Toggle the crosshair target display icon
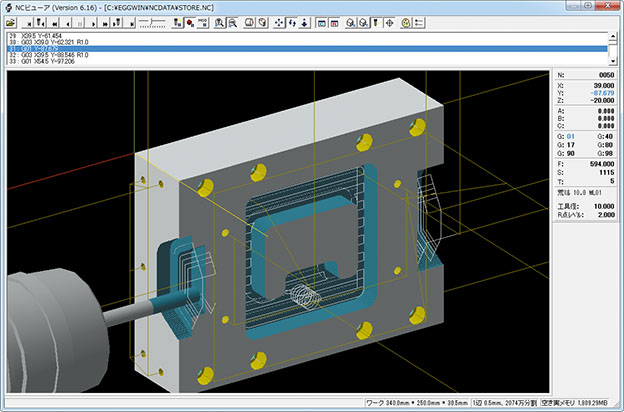 point(388,20)
